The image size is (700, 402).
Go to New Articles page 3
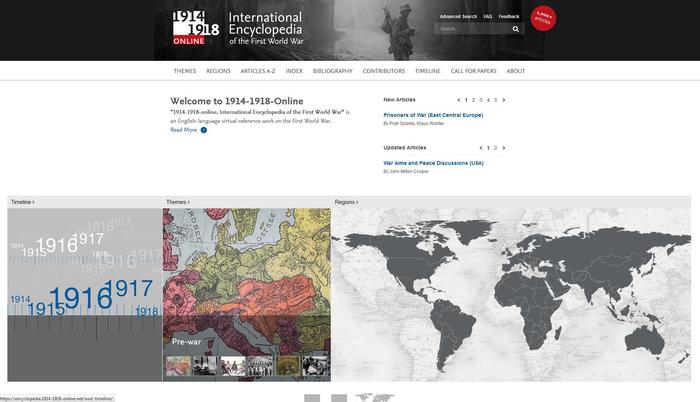click(481, 100)
